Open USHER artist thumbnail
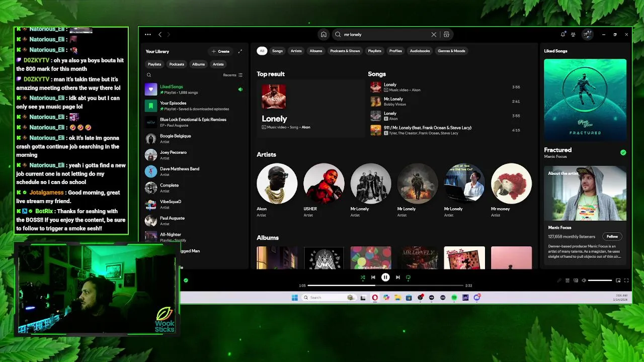This screenshot has width=644, height=362. 324,184
